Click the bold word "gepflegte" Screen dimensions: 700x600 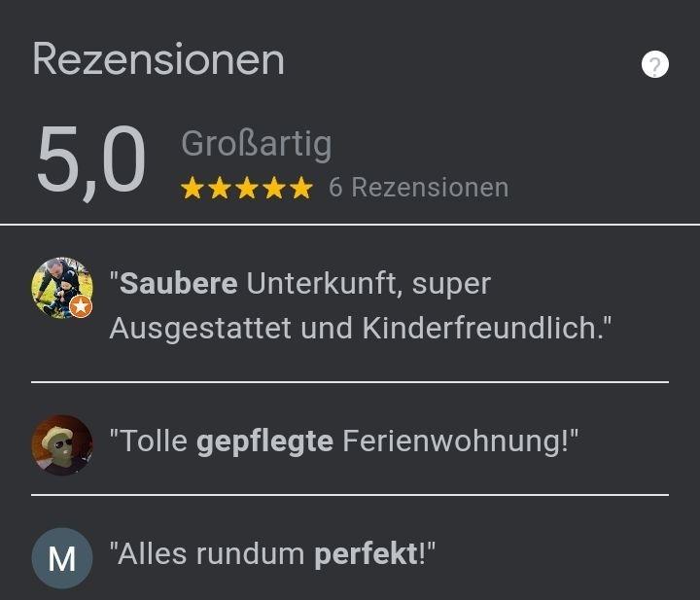coord(264,441)
